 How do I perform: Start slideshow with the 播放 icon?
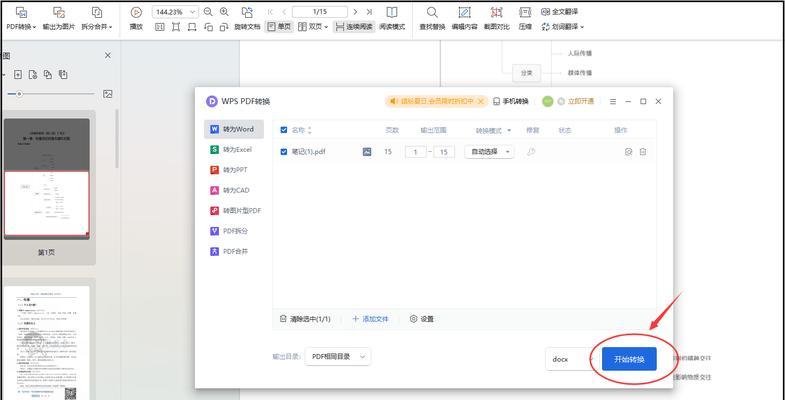pos(136,19)
